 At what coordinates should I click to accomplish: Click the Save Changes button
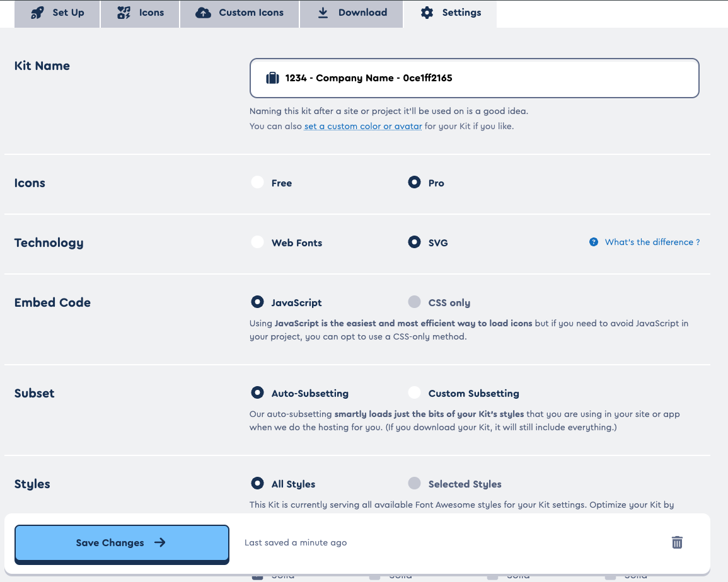[122, 544]
